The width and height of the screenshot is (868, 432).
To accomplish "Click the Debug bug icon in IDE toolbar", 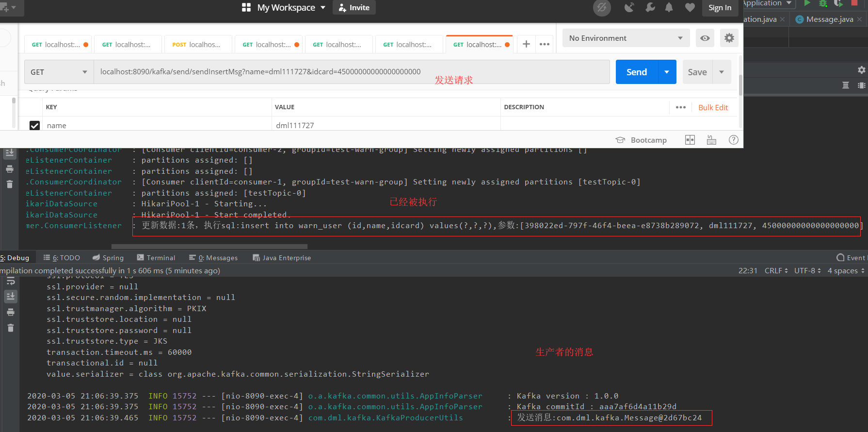I will [x=823, y=3].
